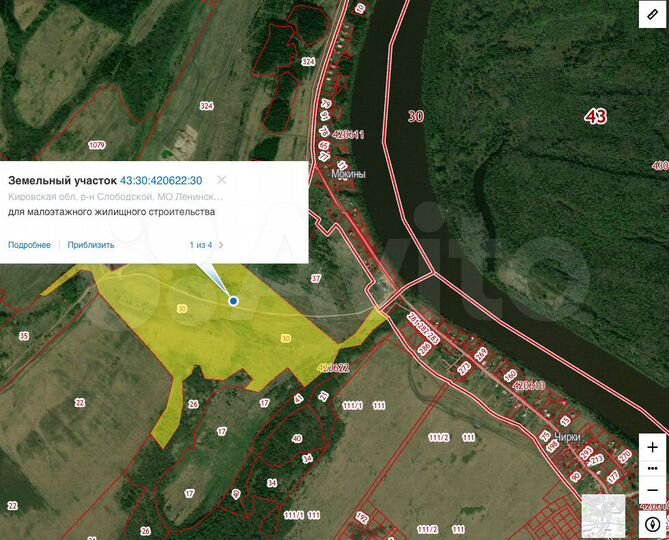This screenshot has width=669, height=540.
Task: Open cadastral number 43:30:420622:30 link
Action: coord(161,180)
